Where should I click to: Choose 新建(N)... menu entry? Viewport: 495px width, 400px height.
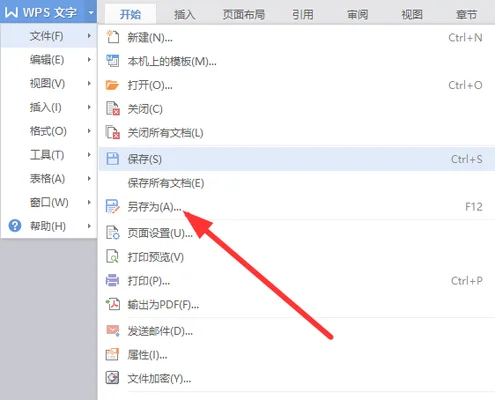click(x=297, y=37)
